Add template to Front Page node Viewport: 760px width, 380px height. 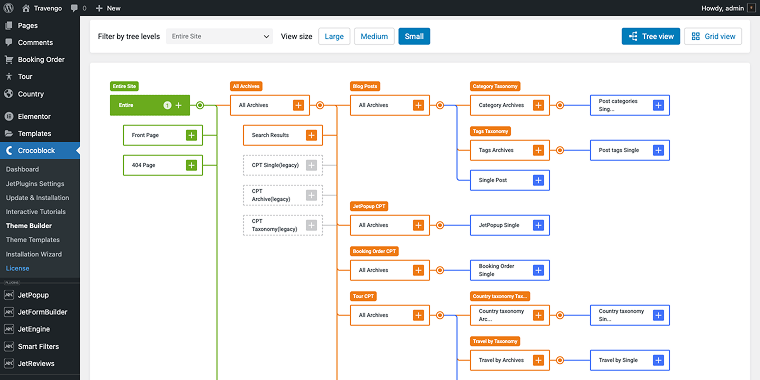[191, 135]
